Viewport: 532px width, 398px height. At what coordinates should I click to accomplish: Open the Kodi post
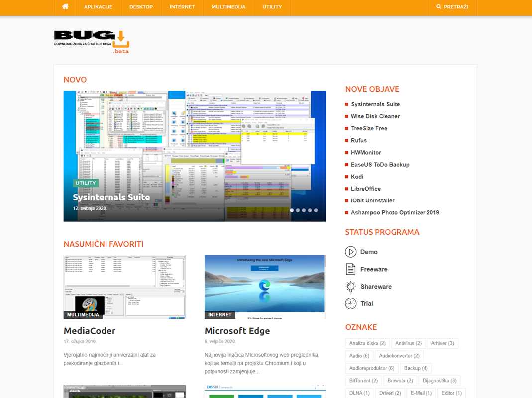pyautogui.click(x=357, y=177)
